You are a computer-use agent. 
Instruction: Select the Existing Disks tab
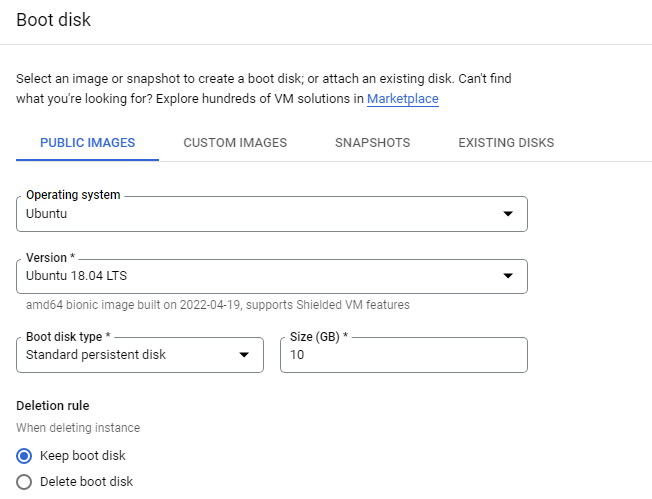coord(506,143)
